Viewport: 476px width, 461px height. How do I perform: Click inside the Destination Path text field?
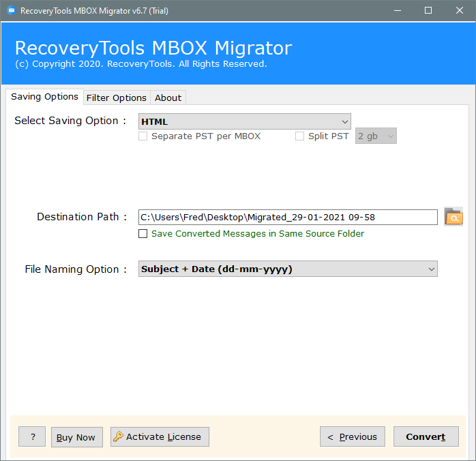(x=288, y=217)
